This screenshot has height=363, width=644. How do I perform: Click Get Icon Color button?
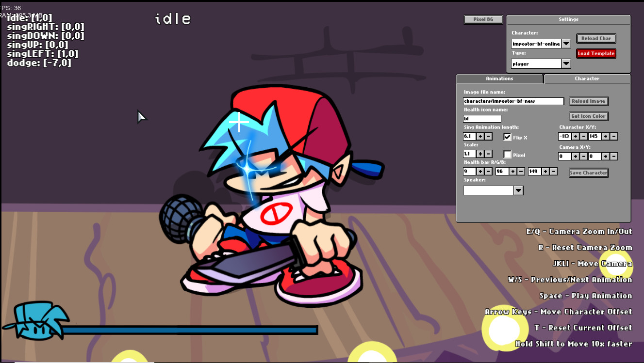[x=589, y=116]
